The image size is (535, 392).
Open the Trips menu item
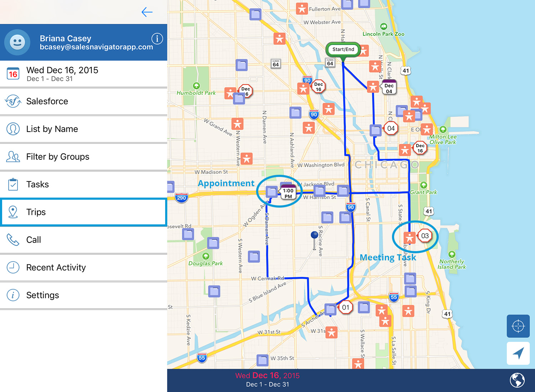coord(83,212)
